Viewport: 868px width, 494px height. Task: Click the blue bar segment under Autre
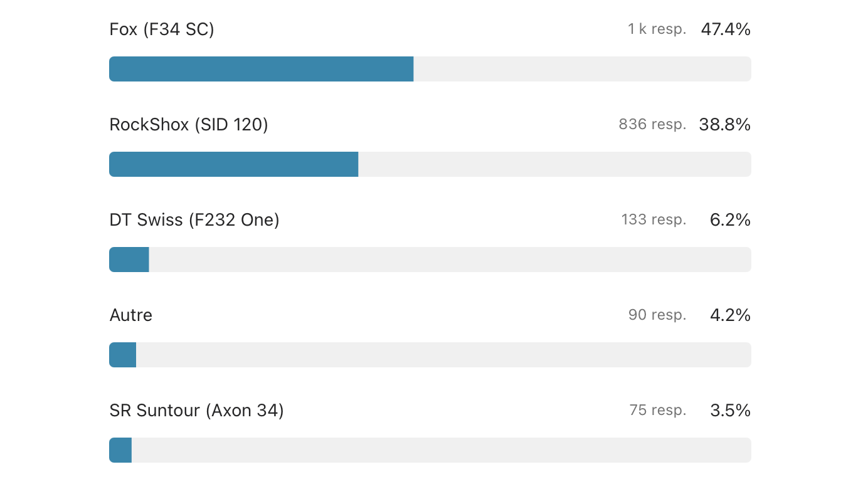point(123,355)
